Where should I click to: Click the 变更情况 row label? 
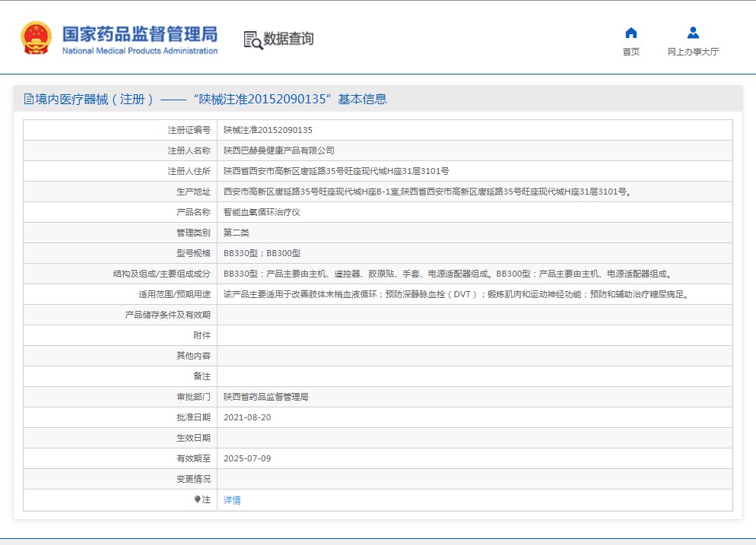[193, 479]
